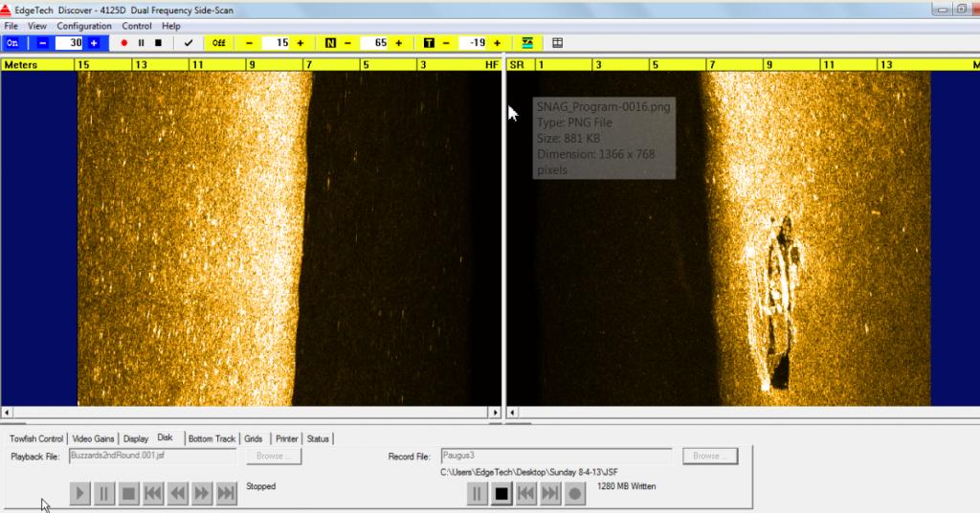Viewport: 980px width, 513px height.
Task: Increase the range value 30 with plus button
Action: click(x=94, y=43)
